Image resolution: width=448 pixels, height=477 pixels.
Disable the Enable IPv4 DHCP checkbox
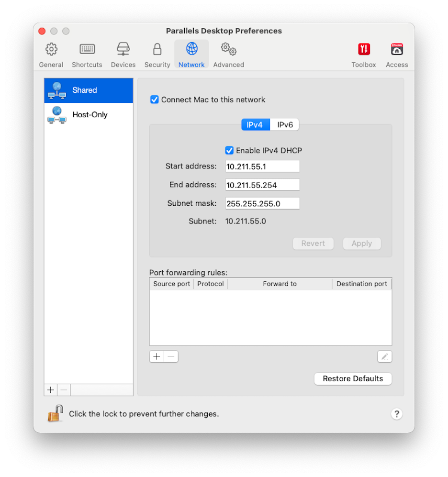[229, 150]
